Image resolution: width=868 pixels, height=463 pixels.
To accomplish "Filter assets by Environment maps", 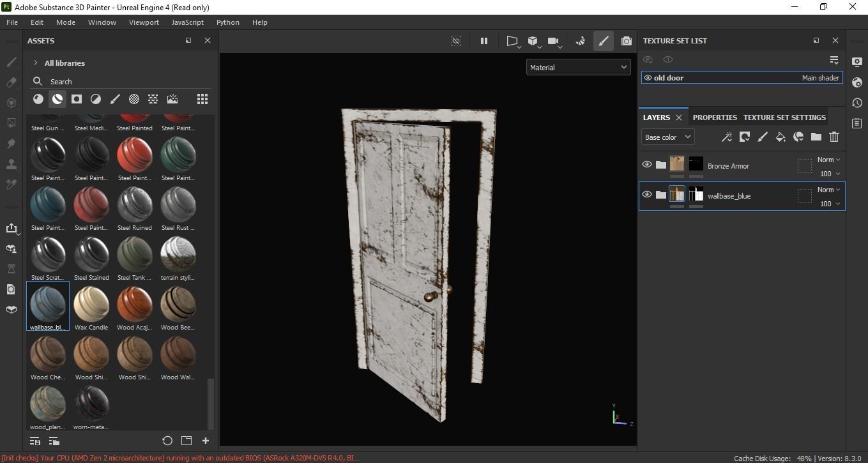I will [x=172, y=99].
